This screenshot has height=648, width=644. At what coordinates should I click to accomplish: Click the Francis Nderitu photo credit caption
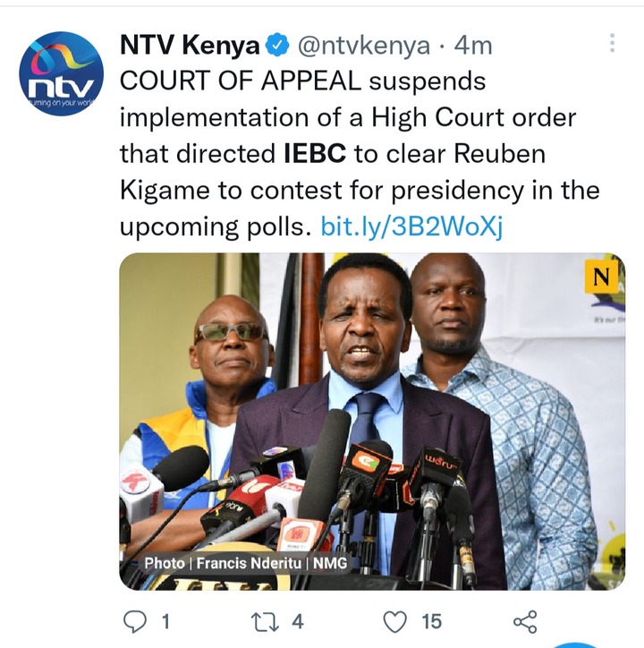click(x=245, y=563)
